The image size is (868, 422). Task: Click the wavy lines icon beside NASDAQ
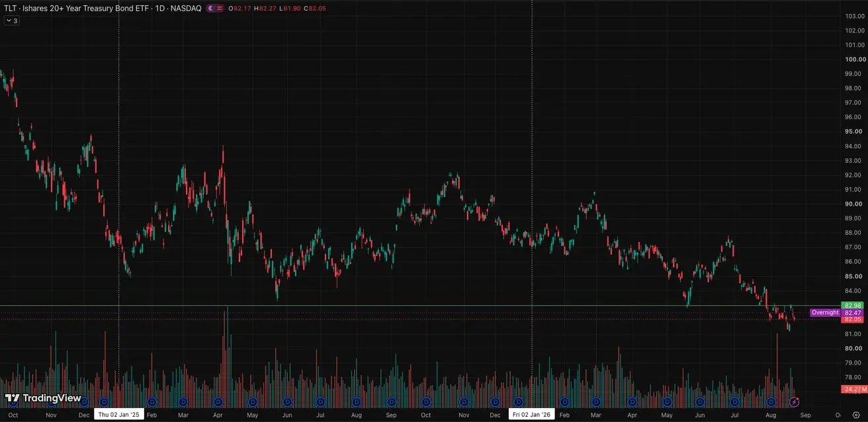tap(220, 9)
